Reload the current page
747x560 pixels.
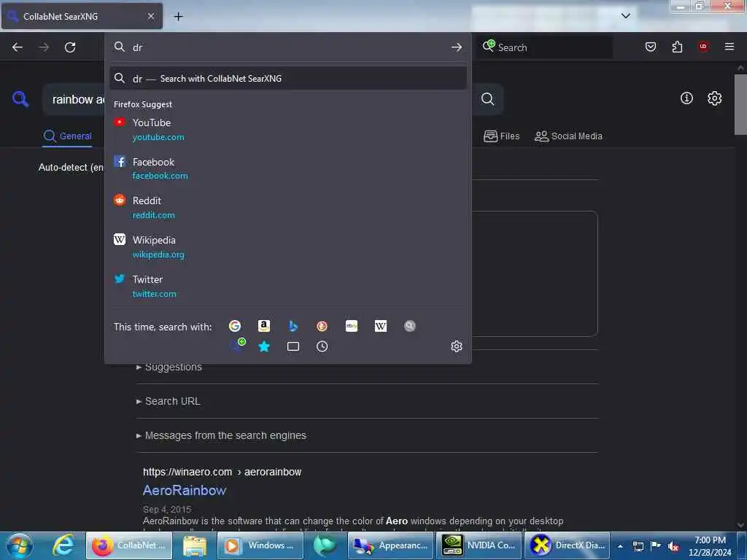click(x=70, y=47)
